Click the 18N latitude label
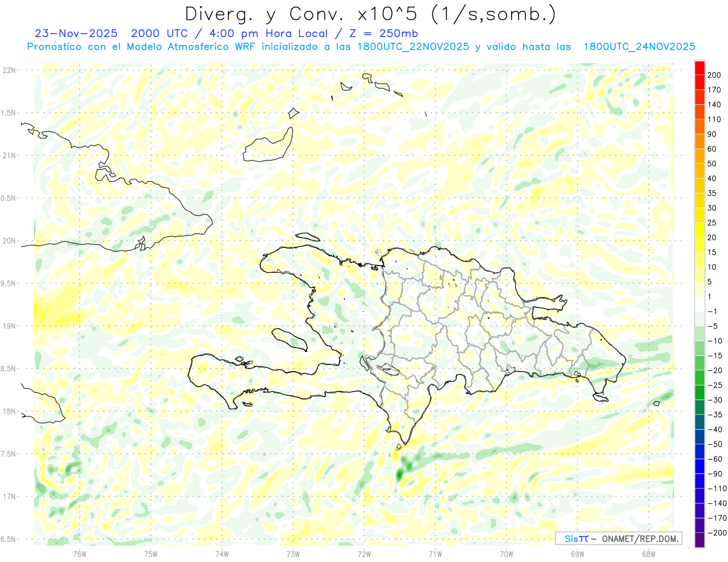 [x=9, y=411]
